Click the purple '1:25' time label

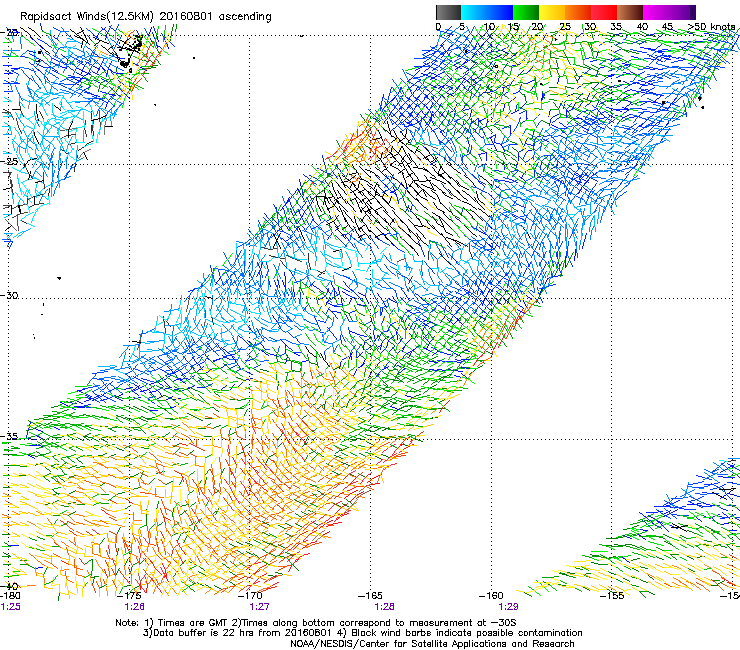(x=10, y=607)
